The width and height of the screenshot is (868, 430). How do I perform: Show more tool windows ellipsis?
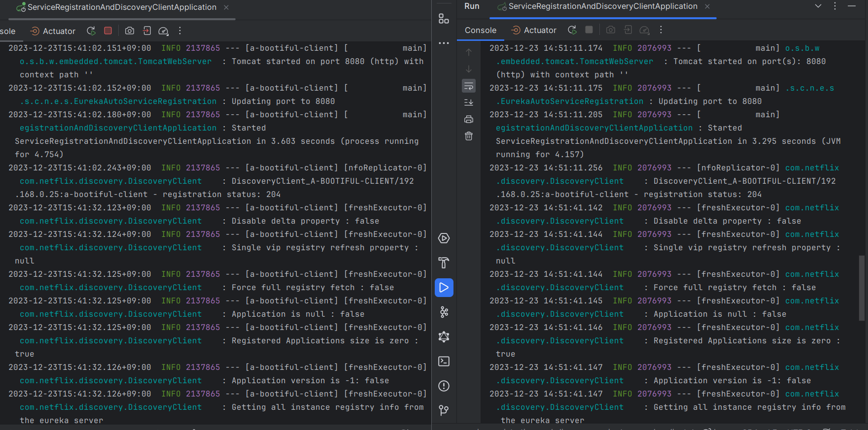point(444,43)
